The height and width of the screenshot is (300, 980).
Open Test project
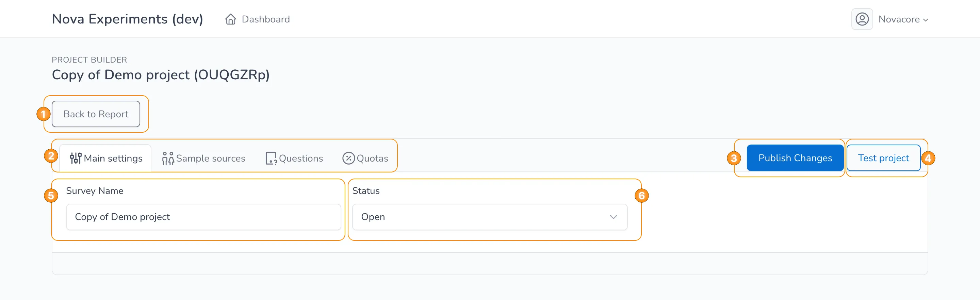click(883, 158)
